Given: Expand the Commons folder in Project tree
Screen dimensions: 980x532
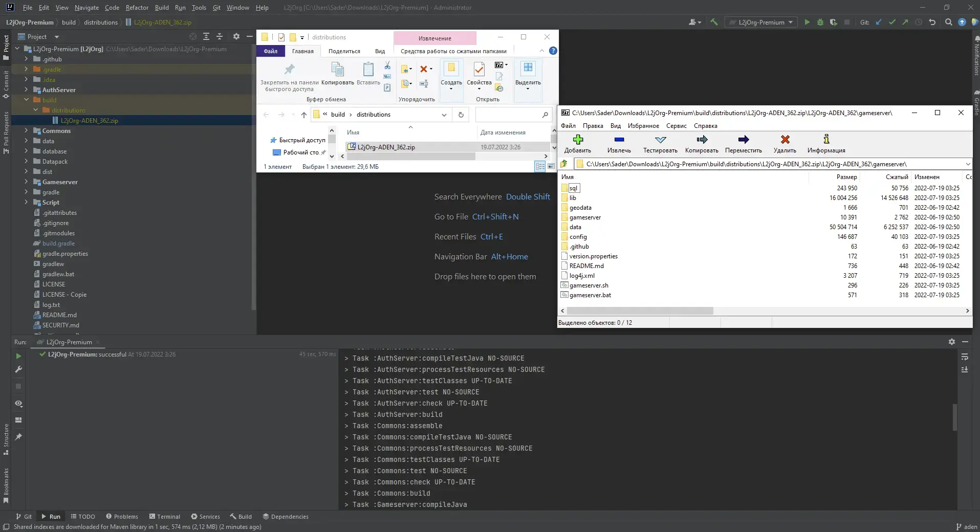Looking at the screenshot, I should [26, 130].
